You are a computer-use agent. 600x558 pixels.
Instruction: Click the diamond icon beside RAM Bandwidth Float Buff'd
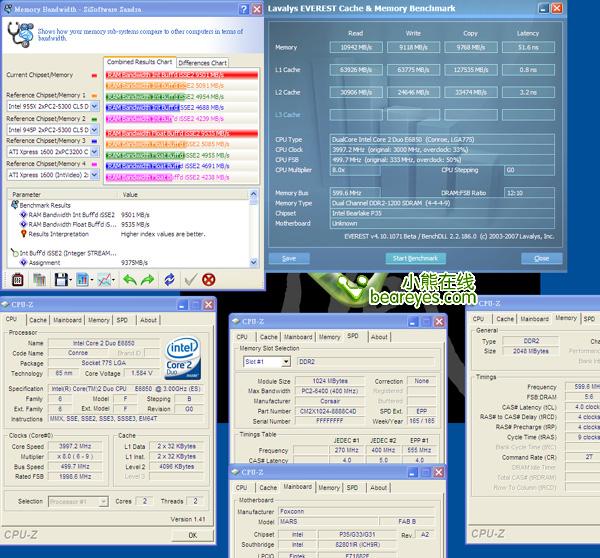coord(23,224)
